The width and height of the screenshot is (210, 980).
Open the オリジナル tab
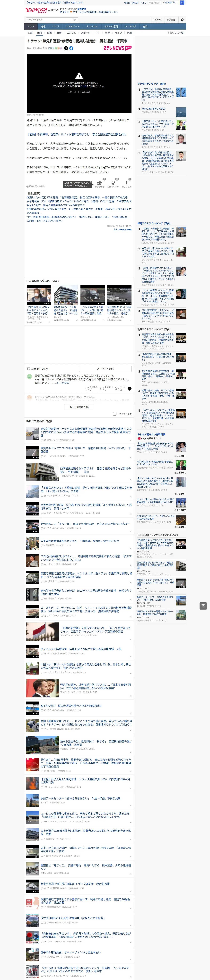pyautogui.click(x=92, y=26)
